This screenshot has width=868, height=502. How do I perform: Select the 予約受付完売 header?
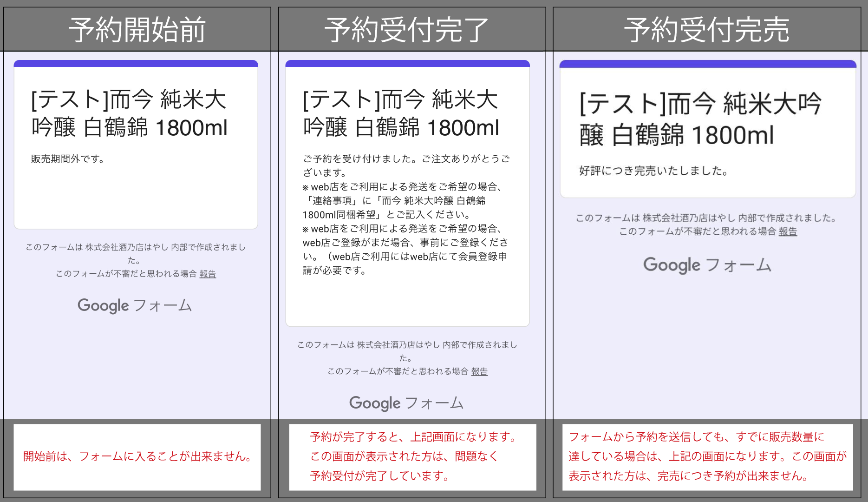[x=706, y=29]
